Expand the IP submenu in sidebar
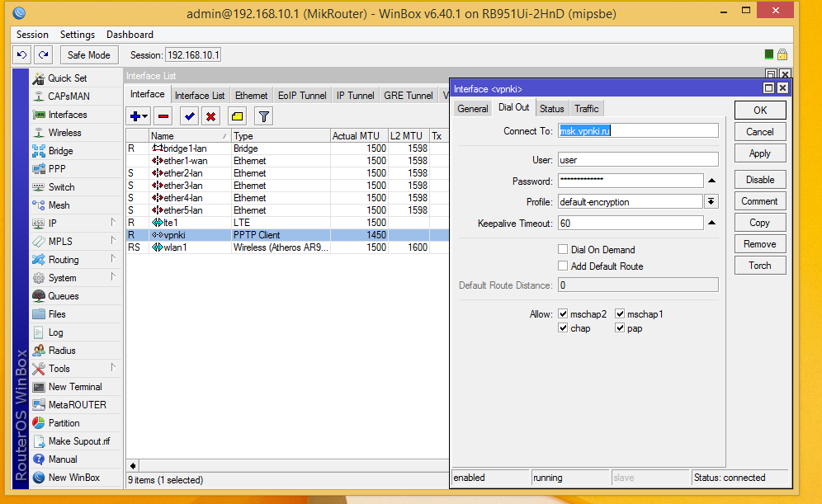This screenshot has height=504, width=822. (x=113, y=223)
